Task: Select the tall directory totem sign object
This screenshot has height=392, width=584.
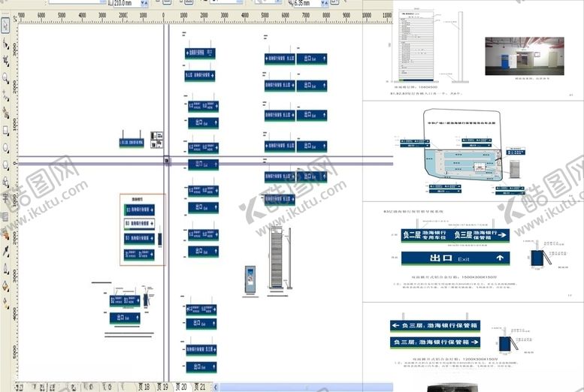Action: click(x=276, y=257)
